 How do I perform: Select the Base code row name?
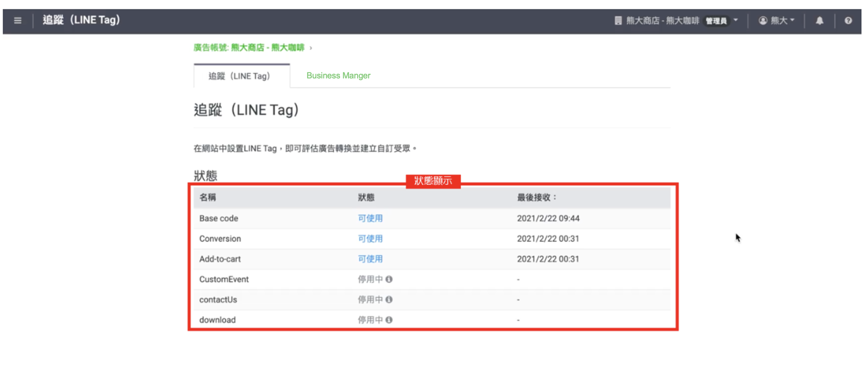click(219, 218)
